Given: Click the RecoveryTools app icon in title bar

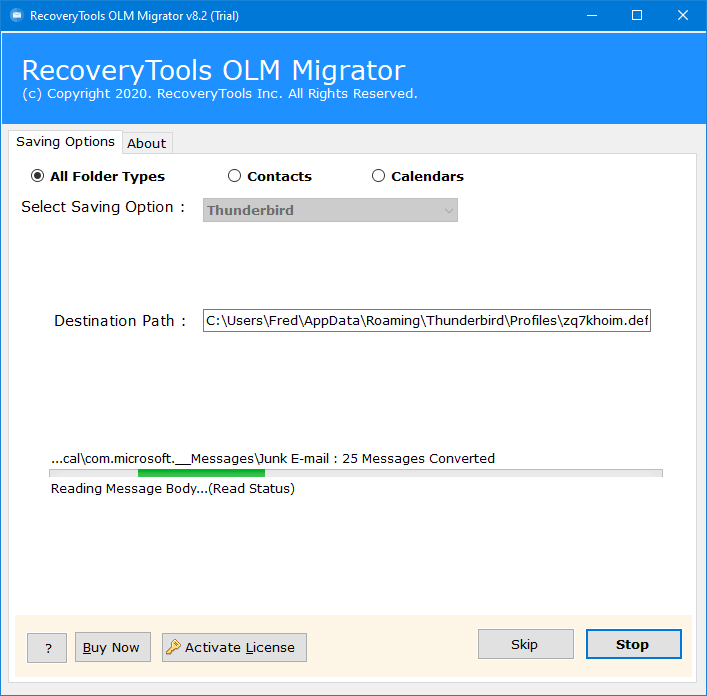Looking at the screenshot, I should click(17, 16).
